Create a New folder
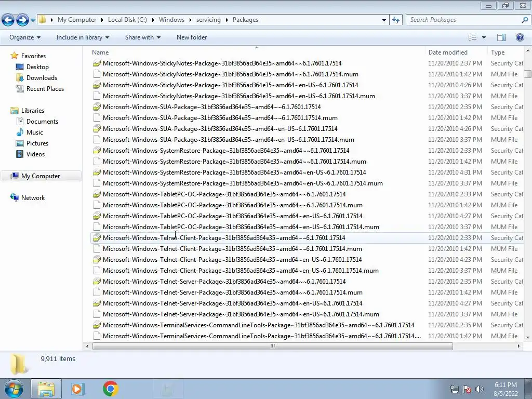Screen dimensions: 532x399 [x=192, y=37]
